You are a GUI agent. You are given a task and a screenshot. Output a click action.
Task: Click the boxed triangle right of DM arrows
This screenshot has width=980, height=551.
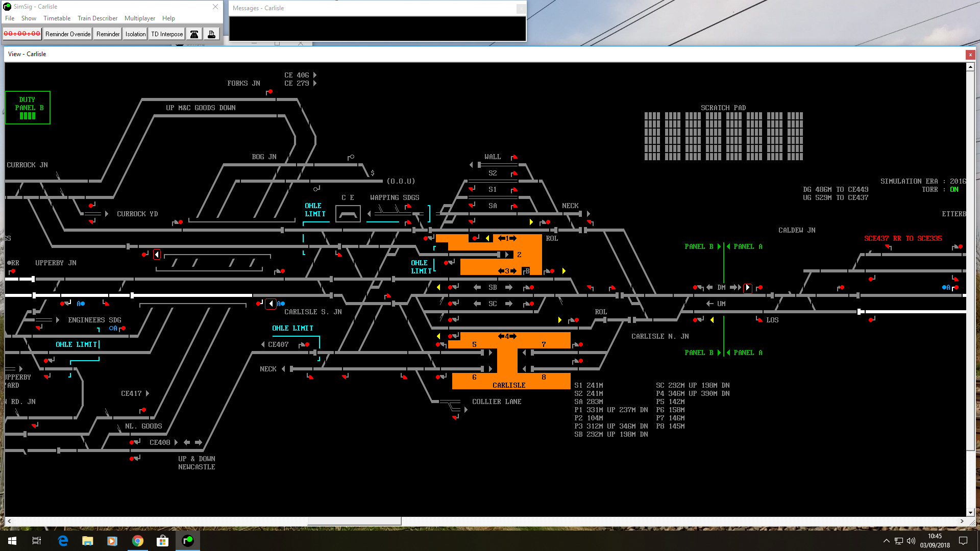coord(748,288)
